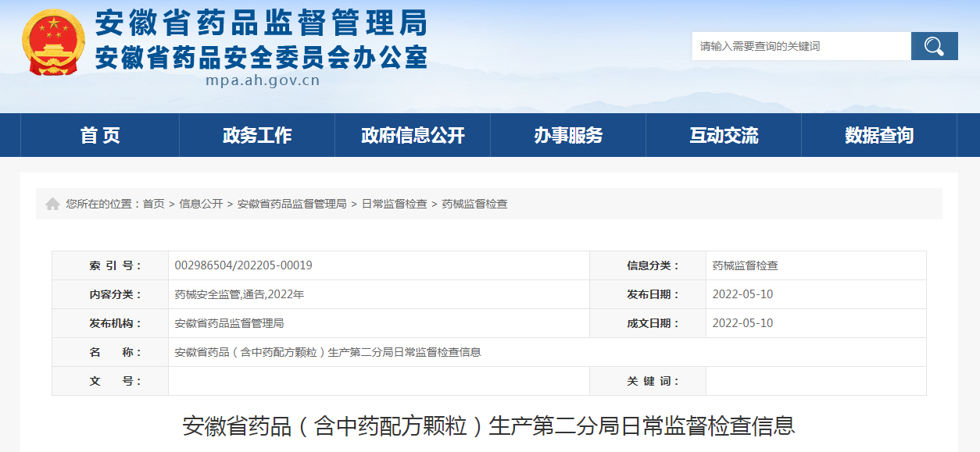Click 药械监督检查 breadcrumb link
This screenshot has height=452, width=980.
(474, 204)
